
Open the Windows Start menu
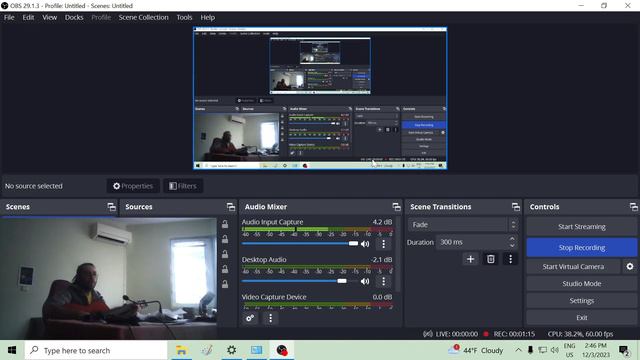click(12, 350)
